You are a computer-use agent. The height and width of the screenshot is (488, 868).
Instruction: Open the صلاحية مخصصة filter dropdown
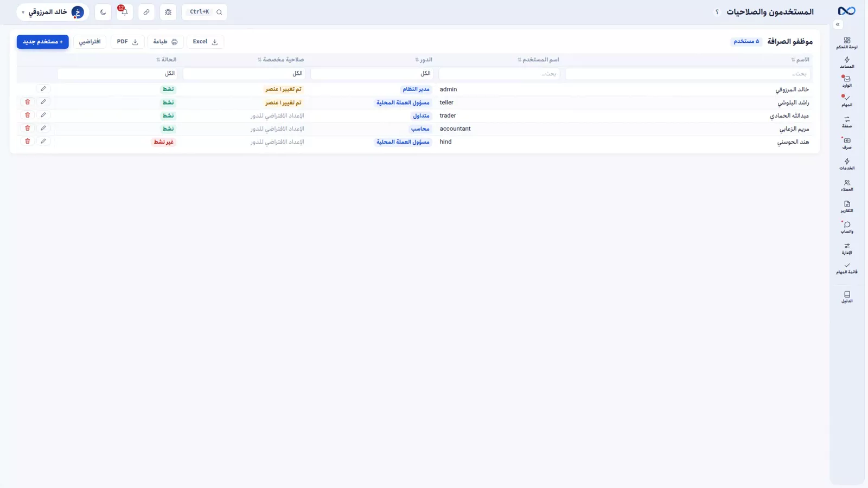pos(244,73)
